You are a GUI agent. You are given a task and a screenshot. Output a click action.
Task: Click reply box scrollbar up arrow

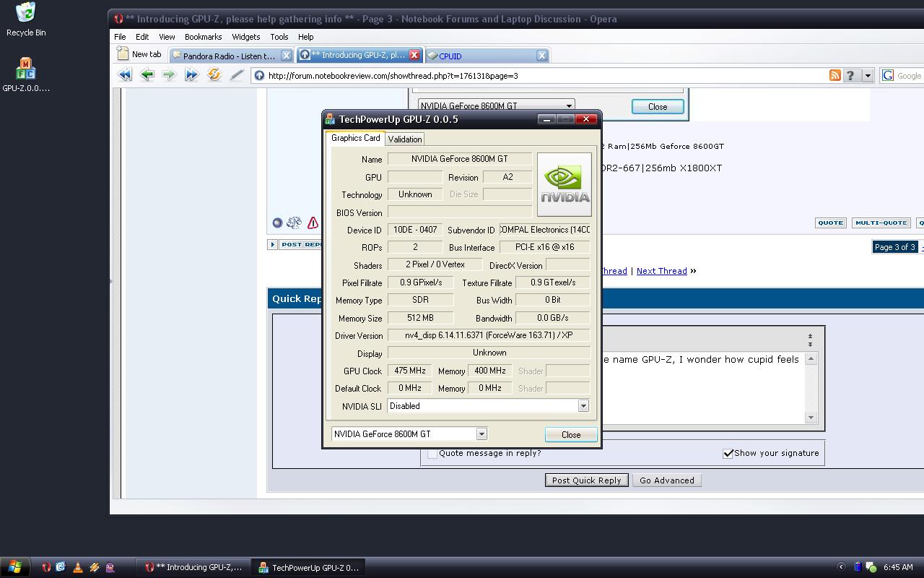(811, 358)
